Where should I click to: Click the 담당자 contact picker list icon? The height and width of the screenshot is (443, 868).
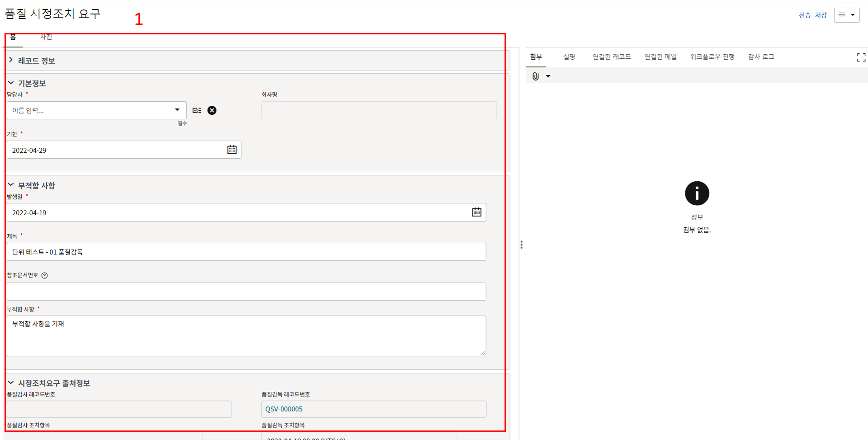point(197,110)
